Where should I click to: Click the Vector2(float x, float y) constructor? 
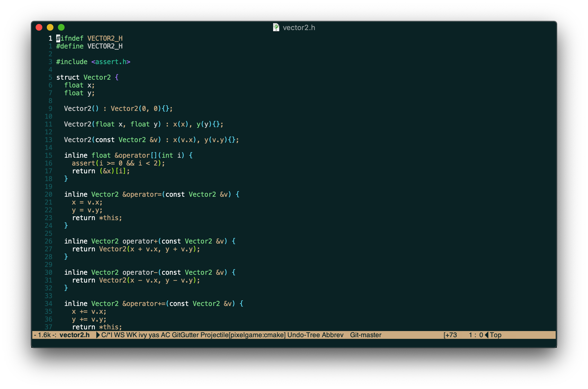click(x=144, y=124)
